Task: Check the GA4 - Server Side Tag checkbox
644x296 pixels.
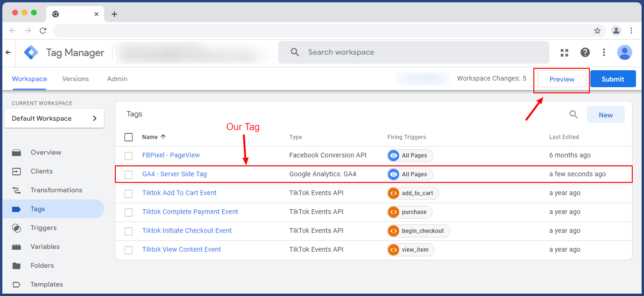Action: pyautogui.click(x=129, y=174)
